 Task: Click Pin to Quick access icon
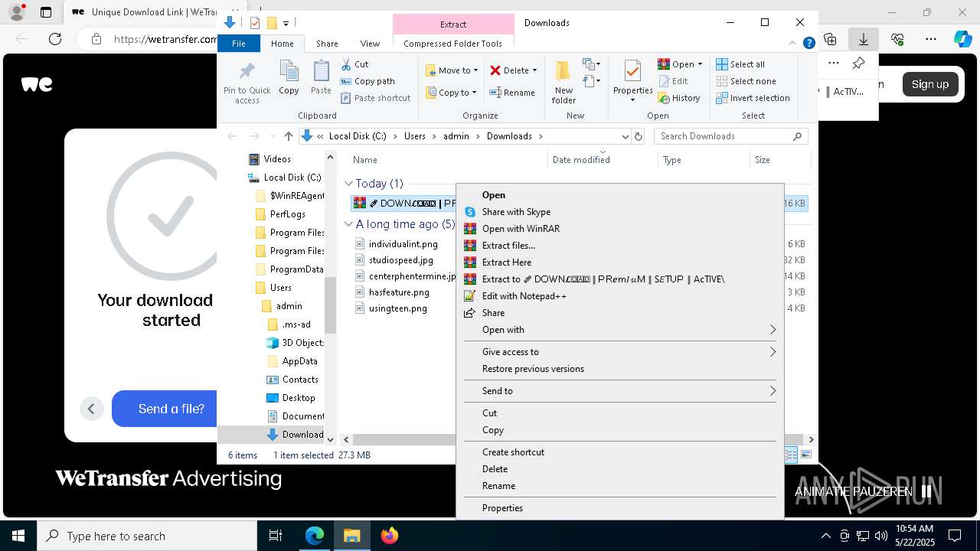pos(247,83)
